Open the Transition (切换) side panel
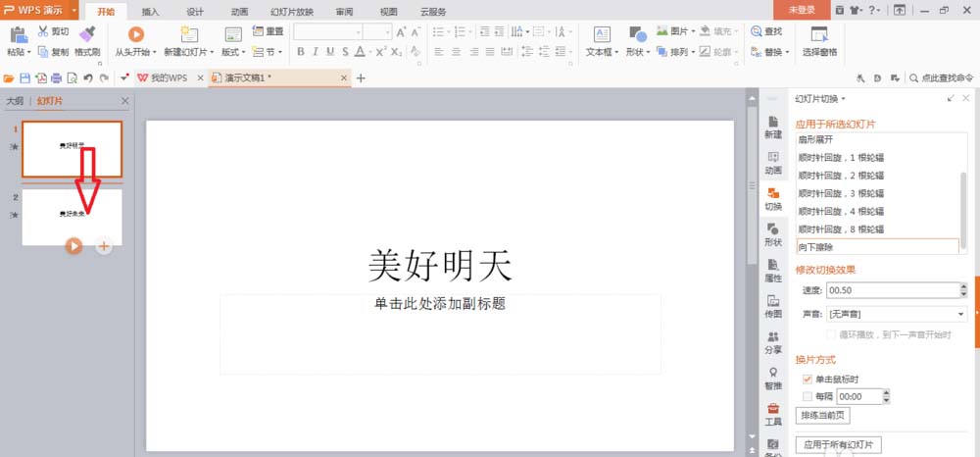Screen dimensions: 980x457 pyautogui.click(x=773, y=199)
